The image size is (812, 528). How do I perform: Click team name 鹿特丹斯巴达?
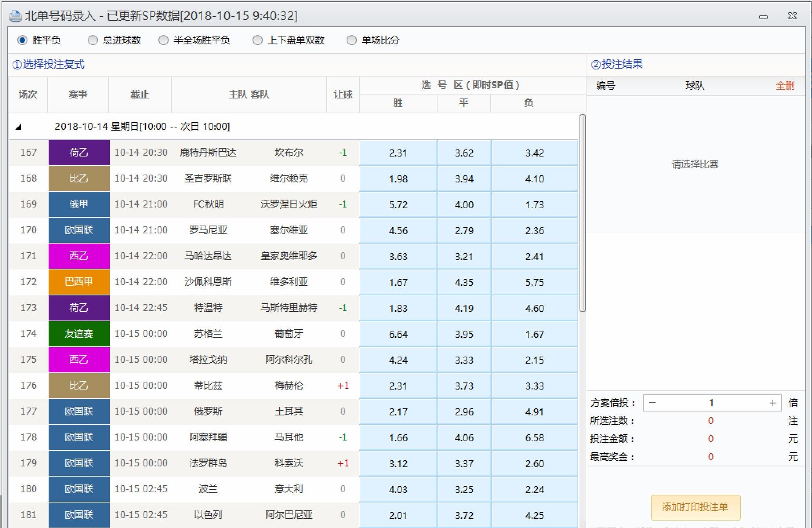[208, 153]
